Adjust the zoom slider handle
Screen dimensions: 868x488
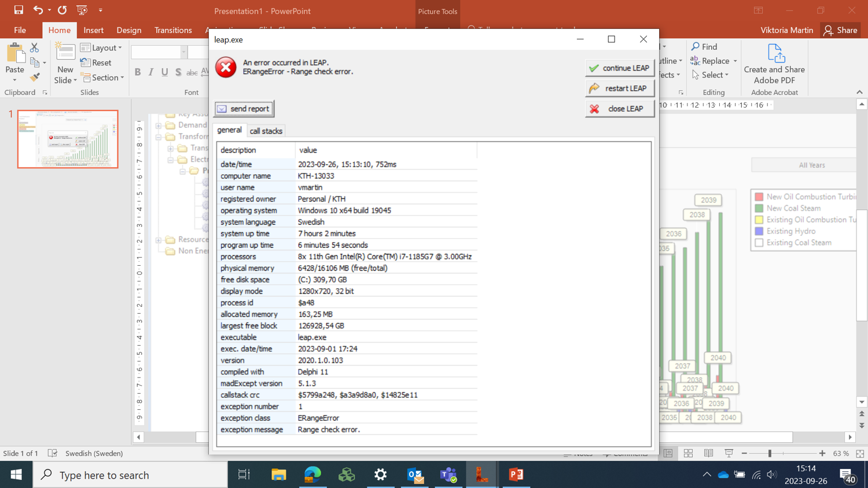tap(770, 453)
